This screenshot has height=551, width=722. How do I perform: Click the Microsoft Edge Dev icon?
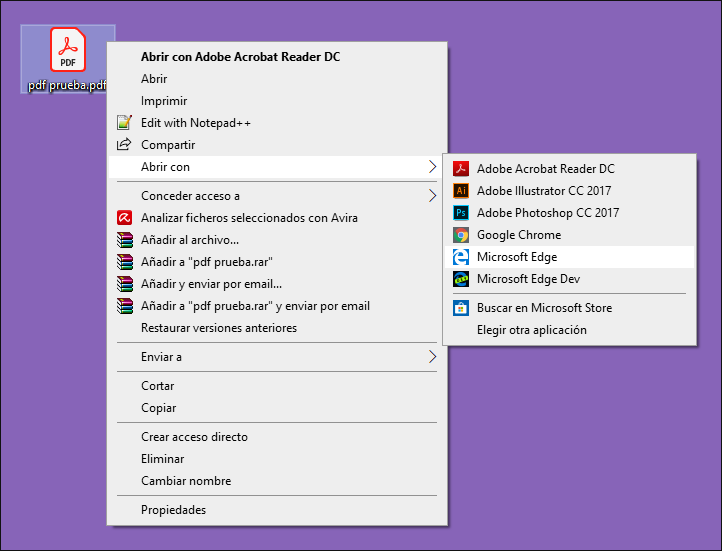461,279
